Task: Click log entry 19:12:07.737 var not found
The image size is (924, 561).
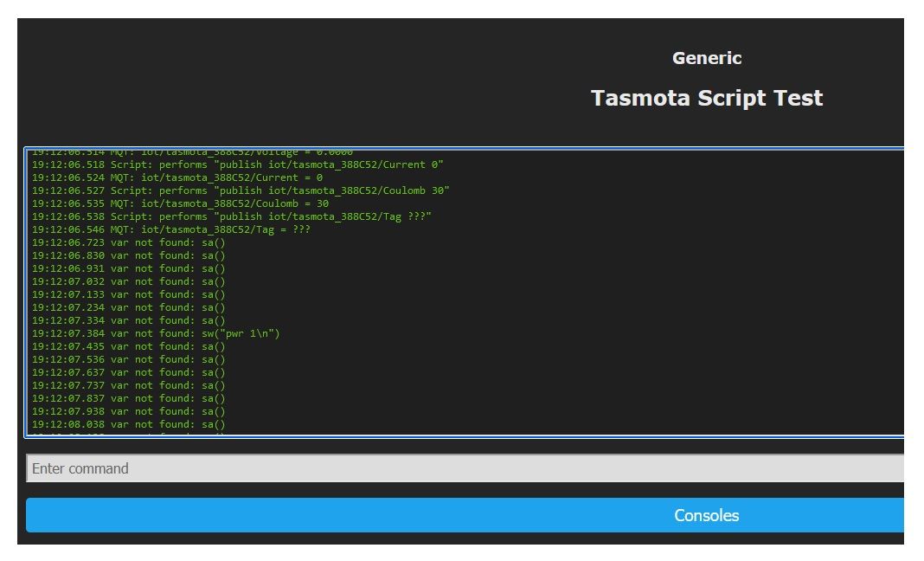Action: 128,385
